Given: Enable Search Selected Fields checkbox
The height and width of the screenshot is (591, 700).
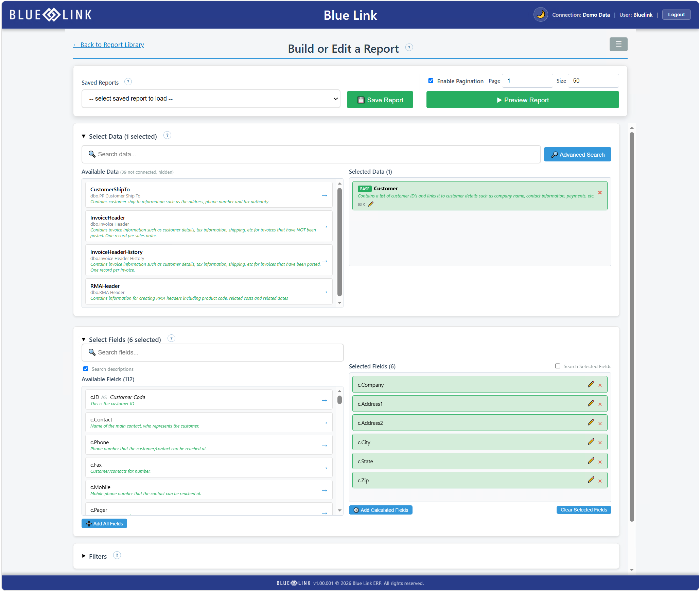Looking at the screenshot, I should (558, 366).
